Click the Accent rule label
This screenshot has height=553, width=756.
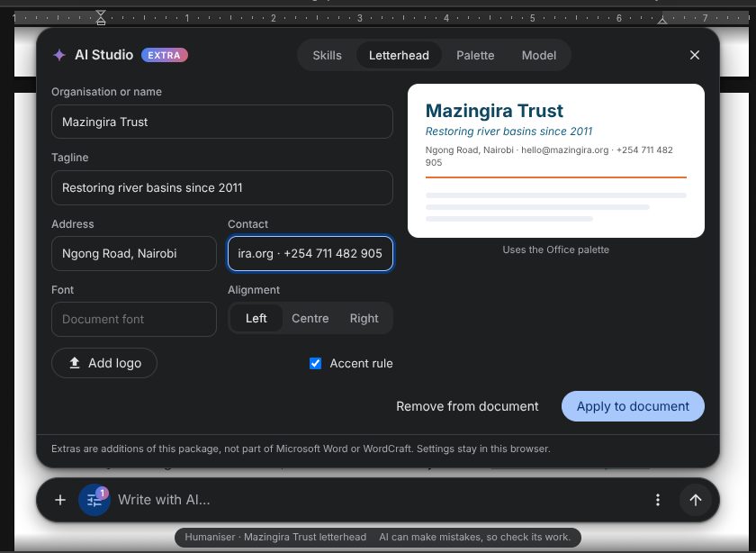361,363
